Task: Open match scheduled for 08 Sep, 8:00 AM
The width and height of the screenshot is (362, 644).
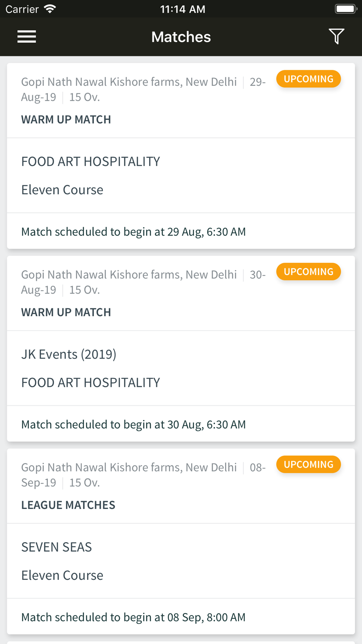Action: pos(181,616)
